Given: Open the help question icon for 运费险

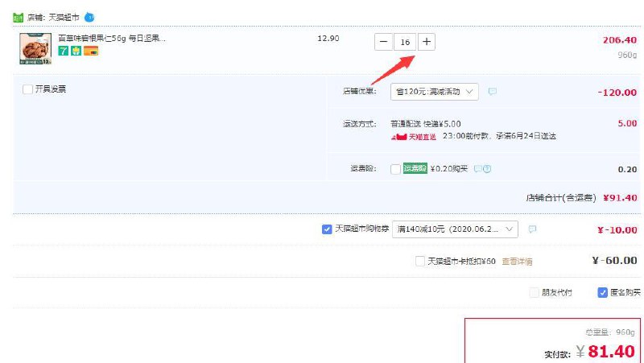Looking at the screenshot, I should pyautogui.click(x=487, y=168).
